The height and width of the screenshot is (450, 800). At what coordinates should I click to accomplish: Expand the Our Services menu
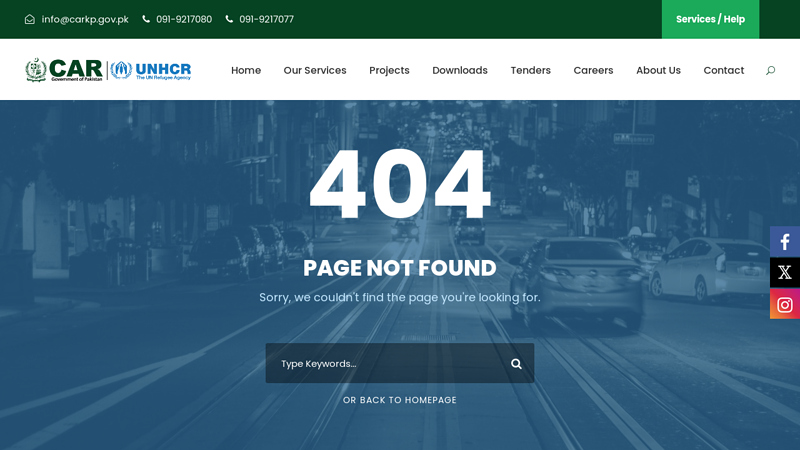point(315,70)
